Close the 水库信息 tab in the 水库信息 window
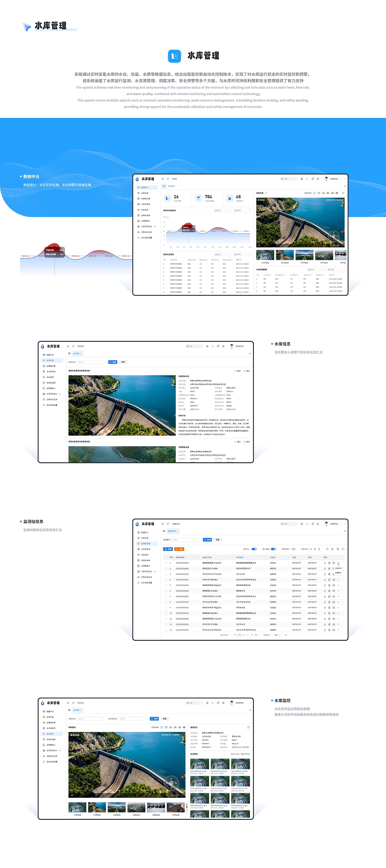 [x=81, y=354]
